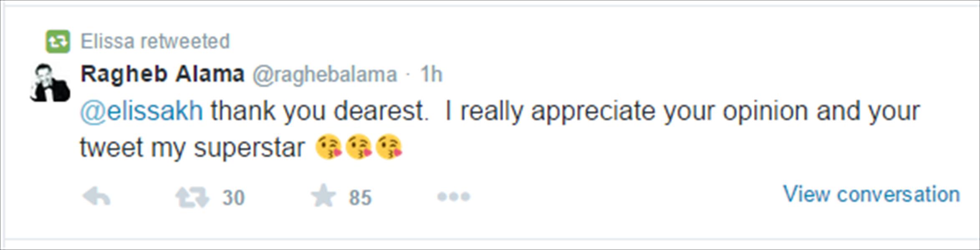Click the first kissing face emoji
The image size is (980, 250).
click(329, 147)
